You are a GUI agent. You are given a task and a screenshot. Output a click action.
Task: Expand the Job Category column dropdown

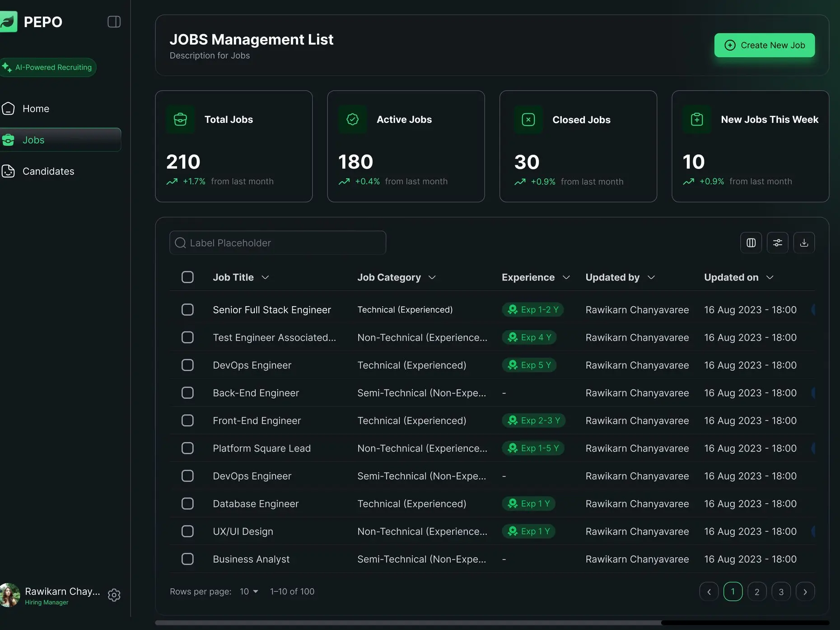[432, 277]
